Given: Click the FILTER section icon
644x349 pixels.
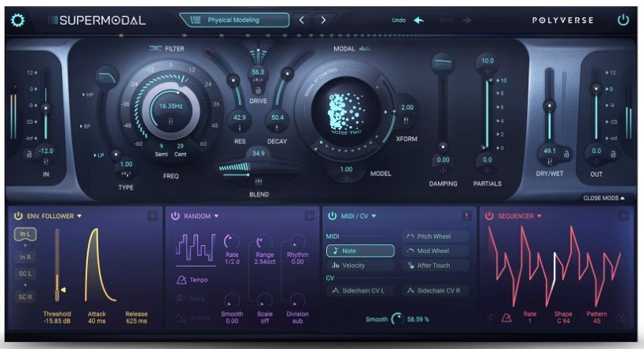Looking at the screenshot, I should [x=155, y=48].
